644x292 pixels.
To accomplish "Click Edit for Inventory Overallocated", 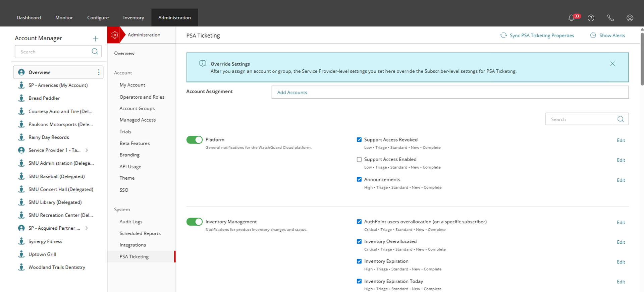I will coord(621,242).
